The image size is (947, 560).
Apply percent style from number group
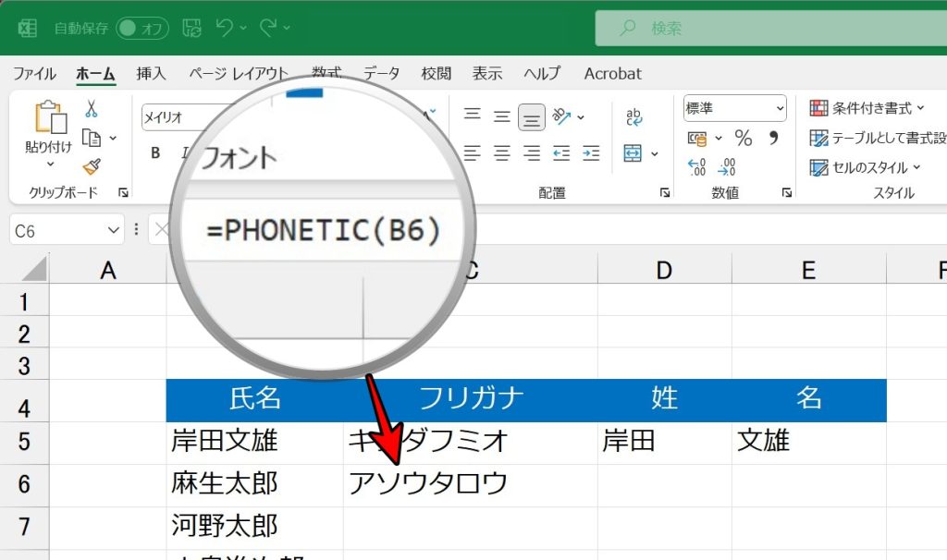click(742, 138)
